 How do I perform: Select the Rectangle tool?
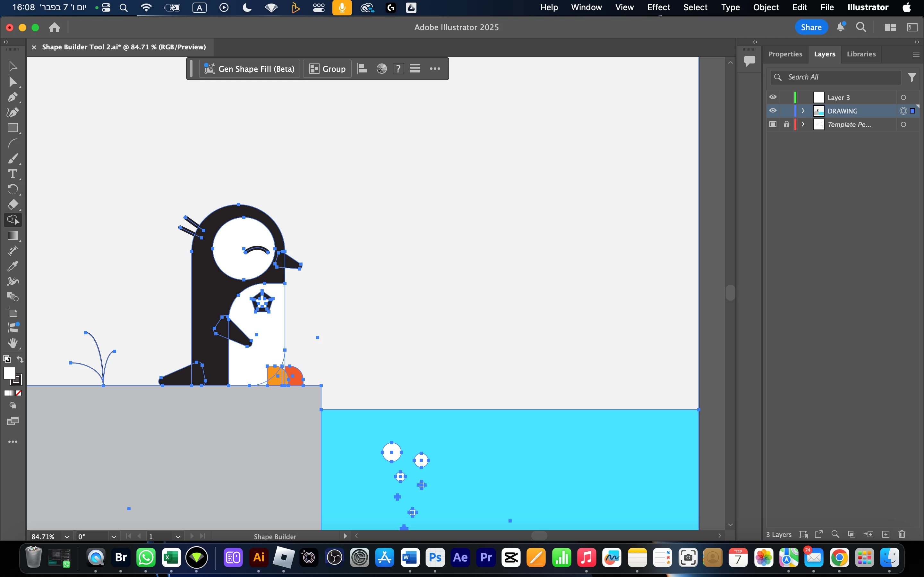tap(12, 128)
